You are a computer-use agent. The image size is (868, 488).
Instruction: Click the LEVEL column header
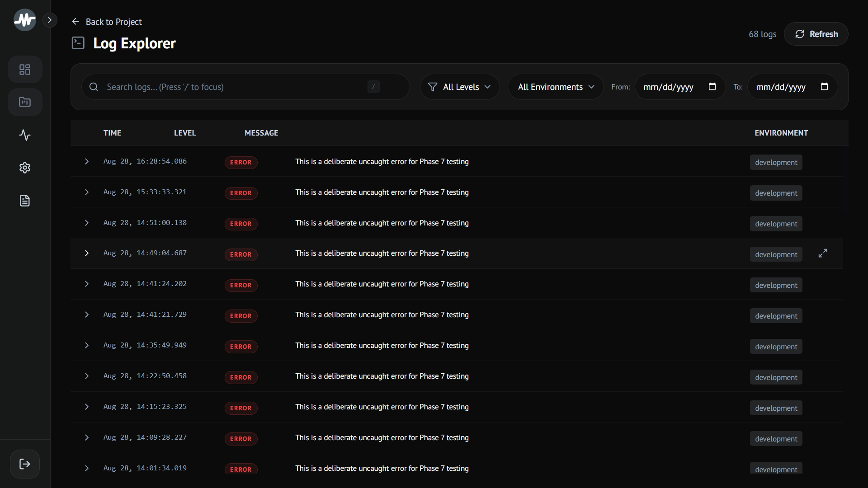coord(185,133)
